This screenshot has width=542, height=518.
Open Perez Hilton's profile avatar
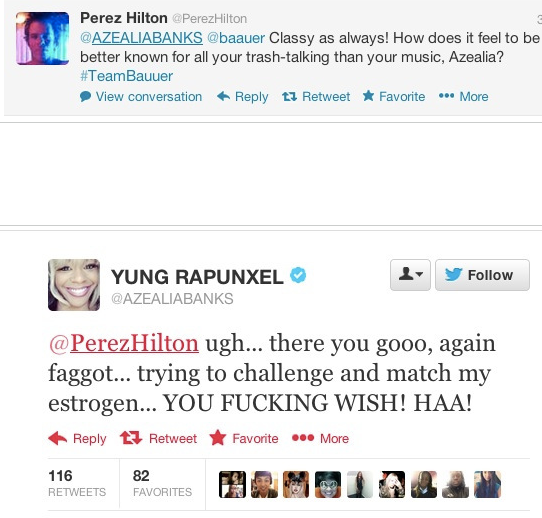tap(43, 38)
